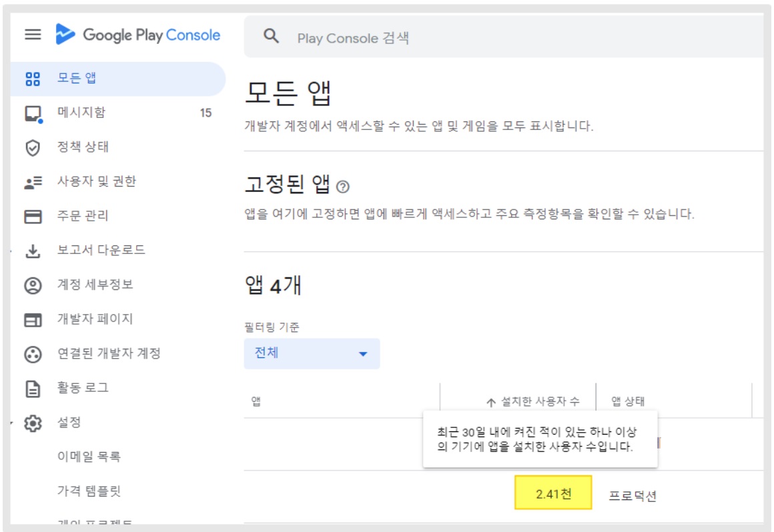Click the 앱 상태 column header

click(x=628, y=402)
